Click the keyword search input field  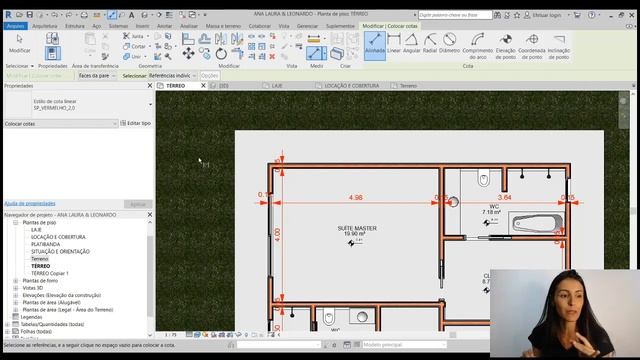[455, 15]
